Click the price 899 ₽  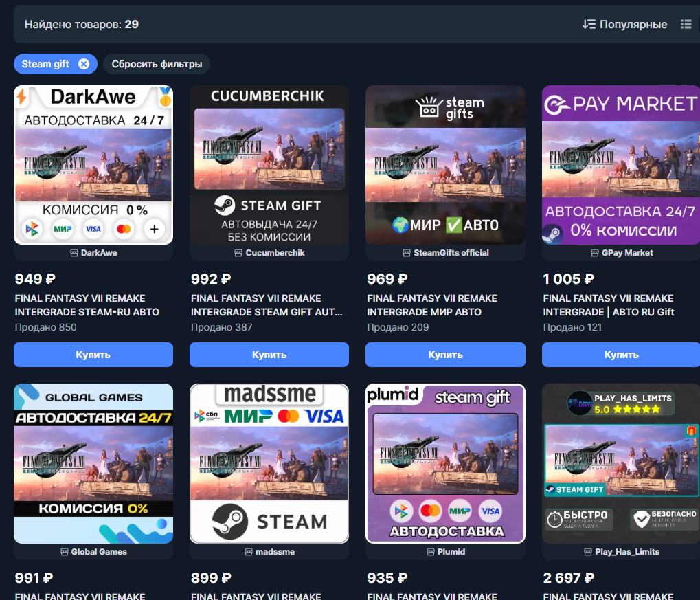pos(211,577)
